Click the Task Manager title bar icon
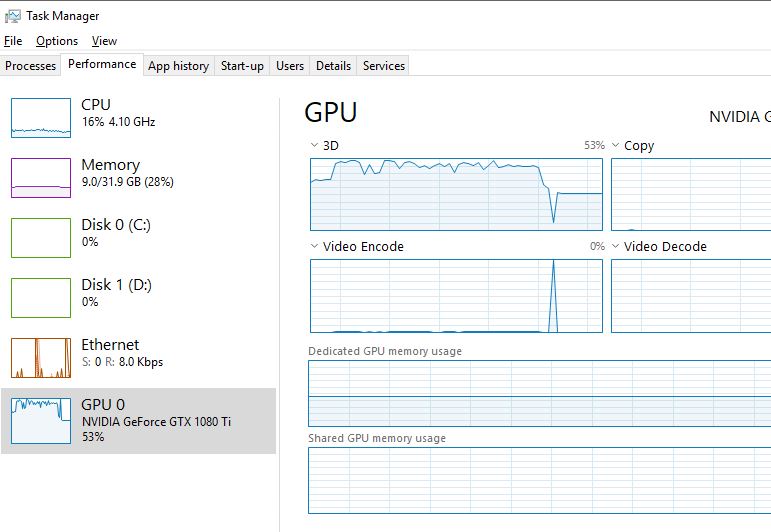771x532 pixels. click(x=12, y=16)
